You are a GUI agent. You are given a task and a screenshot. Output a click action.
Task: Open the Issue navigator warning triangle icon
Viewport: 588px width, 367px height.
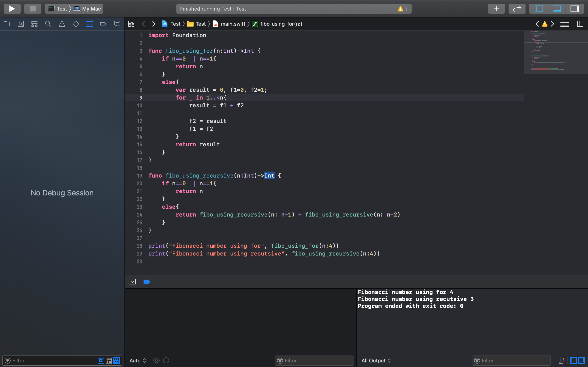pyautogui.click(x=62, y=24)
